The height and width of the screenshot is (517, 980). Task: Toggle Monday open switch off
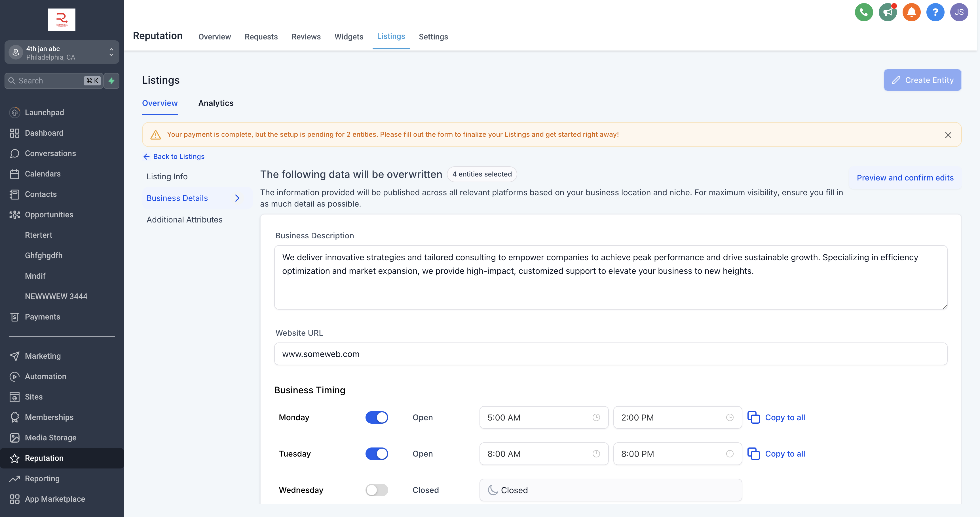tap(377, 417)
